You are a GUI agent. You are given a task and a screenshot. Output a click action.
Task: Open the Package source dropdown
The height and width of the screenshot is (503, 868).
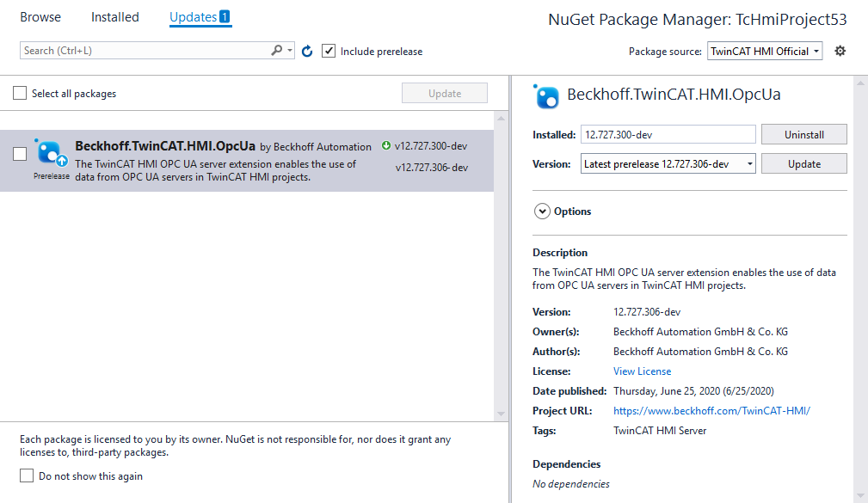click(x=765, y=51)
